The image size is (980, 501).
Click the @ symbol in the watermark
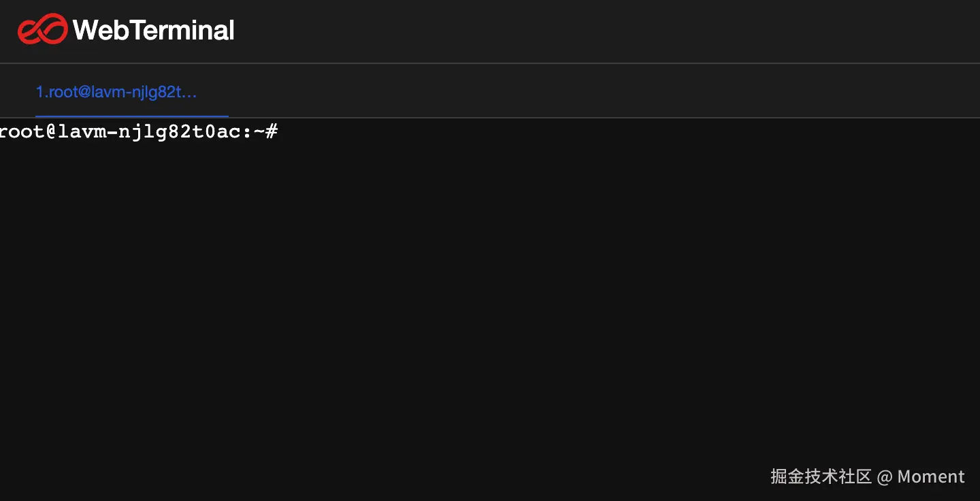pyautogui.click(x=884, y=476)
